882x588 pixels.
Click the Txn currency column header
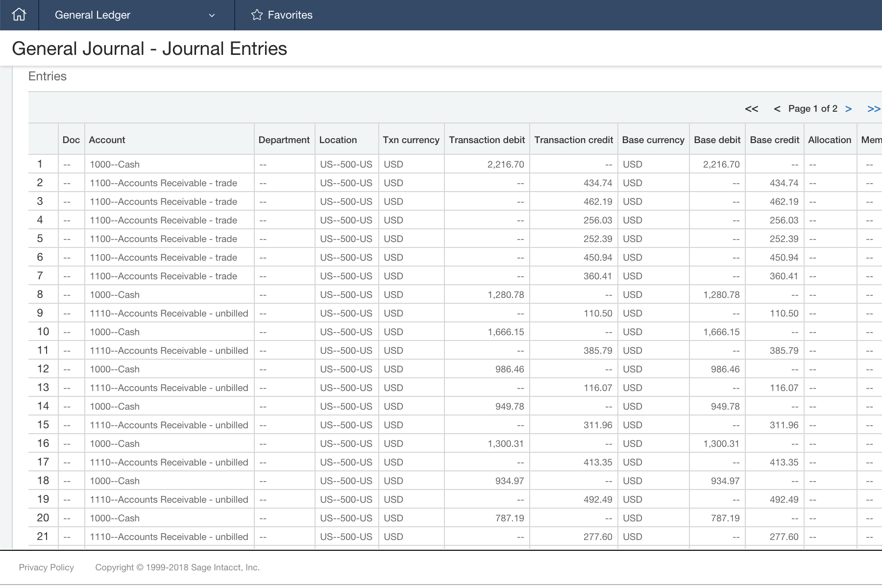point(411,140)
